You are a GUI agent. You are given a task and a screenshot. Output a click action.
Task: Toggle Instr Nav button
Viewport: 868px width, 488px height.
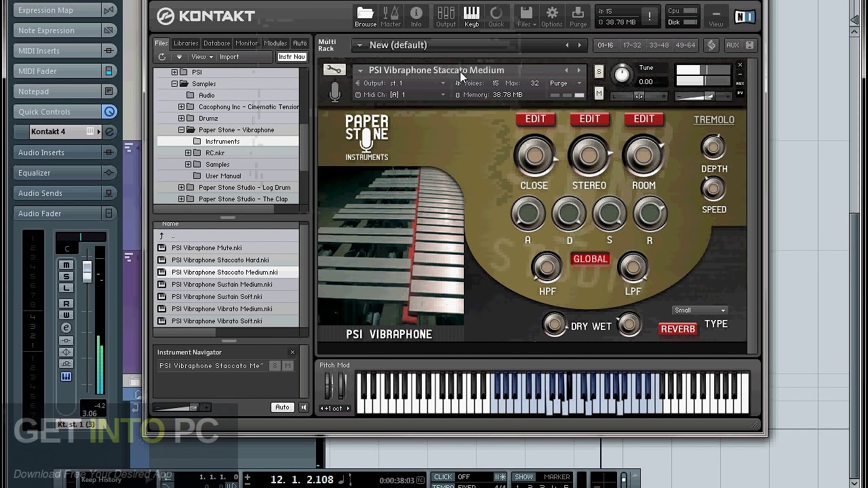click(292, 57)
